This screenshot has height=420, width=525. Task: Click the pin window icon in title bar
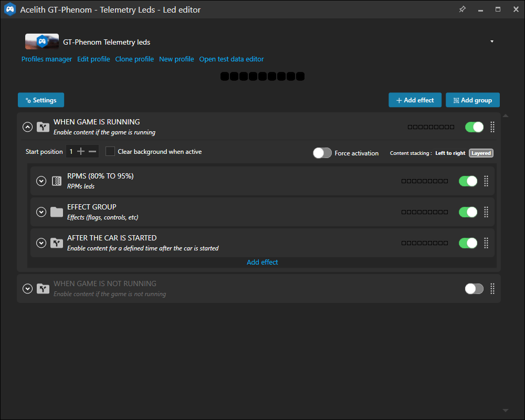pos(462,9)
